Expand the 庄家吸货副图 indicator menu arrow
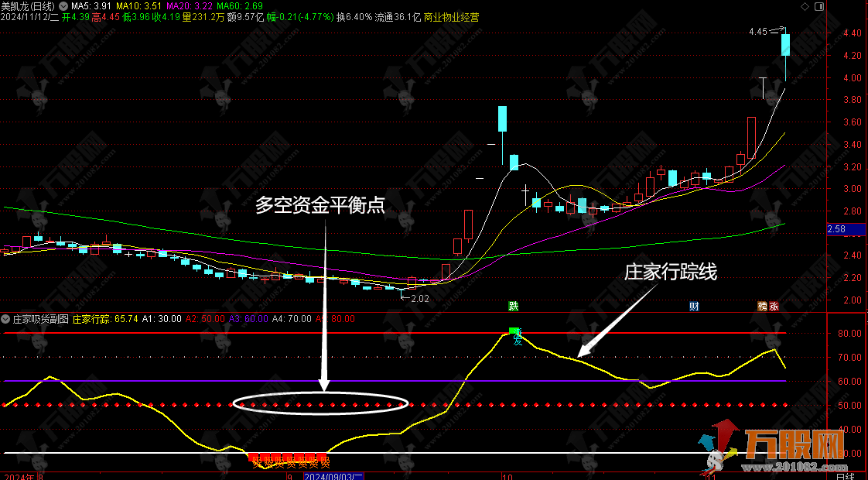This screenshot has width=868, height=480. (6, 319)
